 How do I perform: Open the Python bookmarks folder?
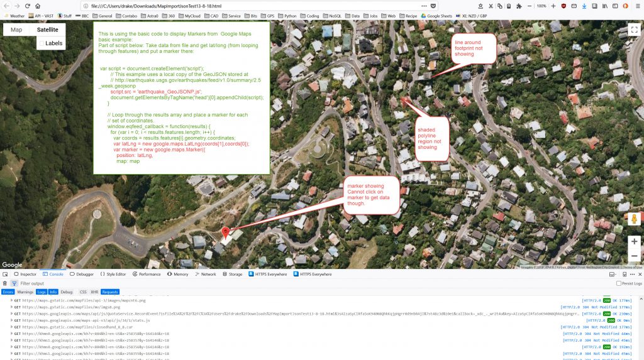(x=287, y=16)
